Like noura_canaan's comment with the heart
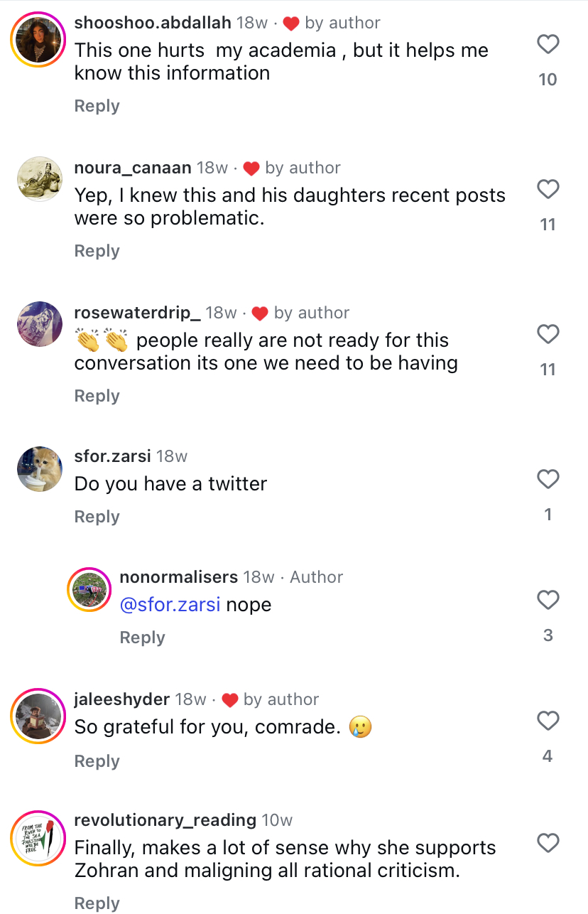The width and height of the screenshot is (588, 914). (x=548, y=190)
